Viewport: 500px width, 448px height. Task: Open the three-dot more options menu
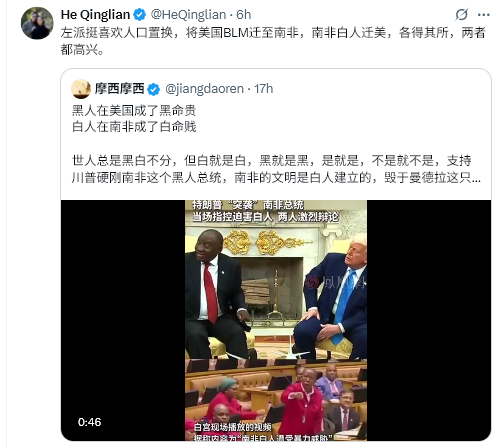[484, 15]
